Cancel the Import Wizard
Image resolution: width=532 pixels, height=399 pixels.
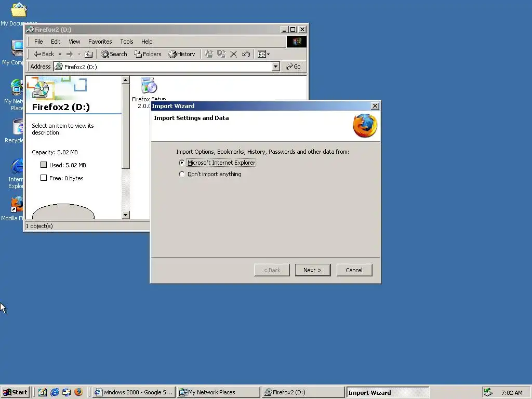[354, 270]
